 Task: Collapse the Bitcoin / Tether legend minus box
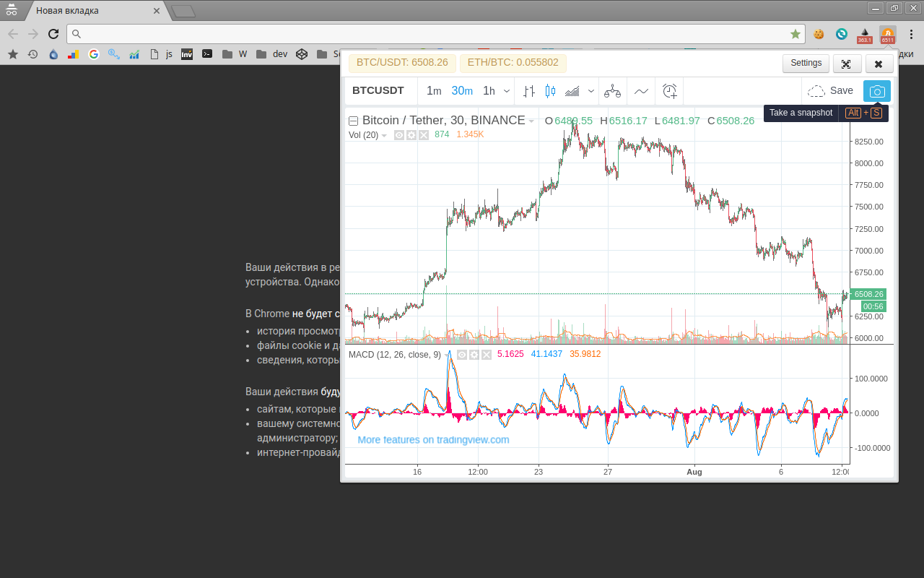[x=353, y=121]
